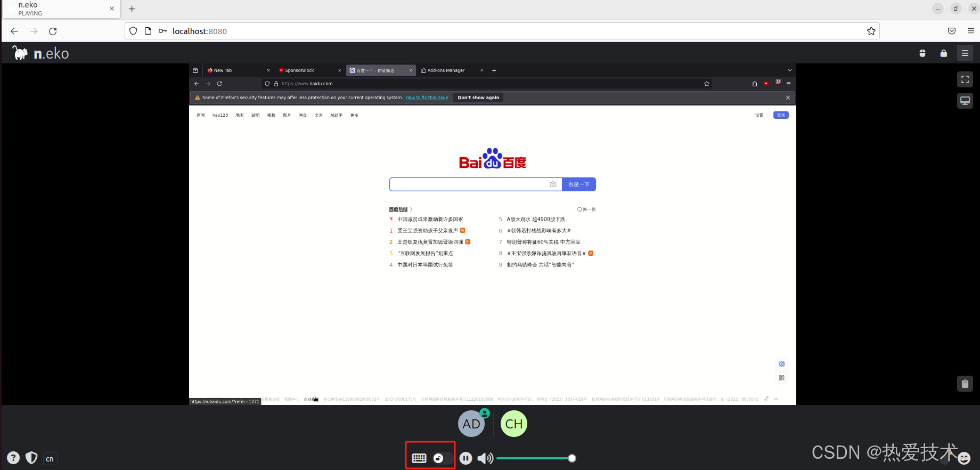Open Firefox View icon left of New Tab
This screenshot has width=980, height=470.
(195, 70)
